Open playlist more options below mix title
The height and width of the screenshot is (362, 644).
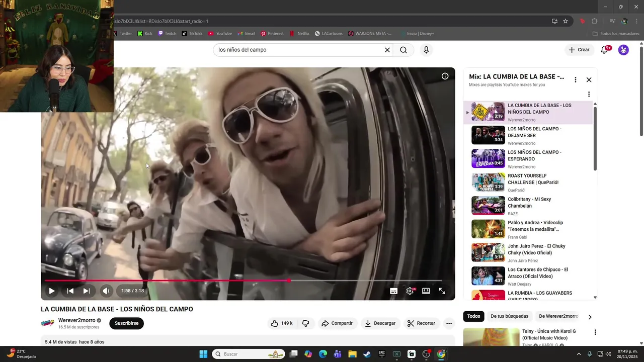589,94
